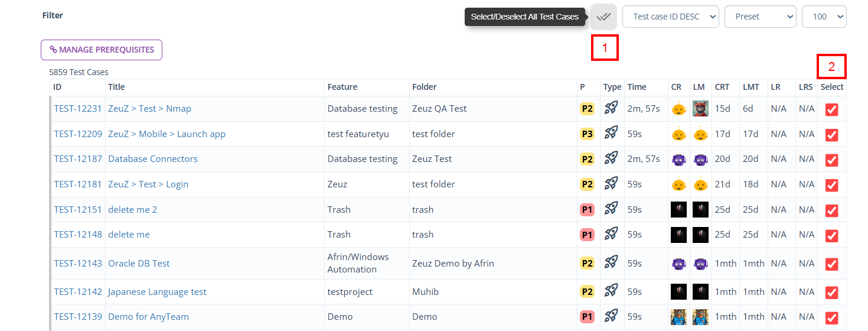Click rocket type icon for Oracle DB Test
This screenshot has width=868, height=331.
(611, 263)
